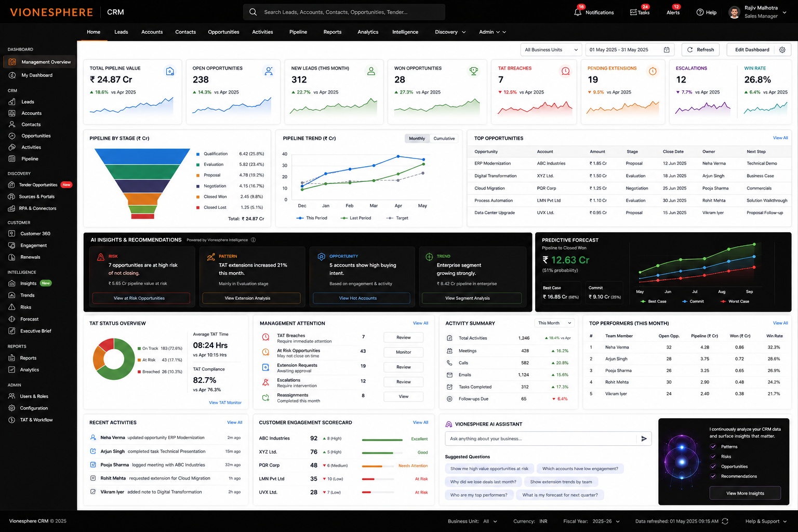The height and width of the screenshot is (532, 798).
Task: Open the user profile dropdown chevron
Action: 784,12
